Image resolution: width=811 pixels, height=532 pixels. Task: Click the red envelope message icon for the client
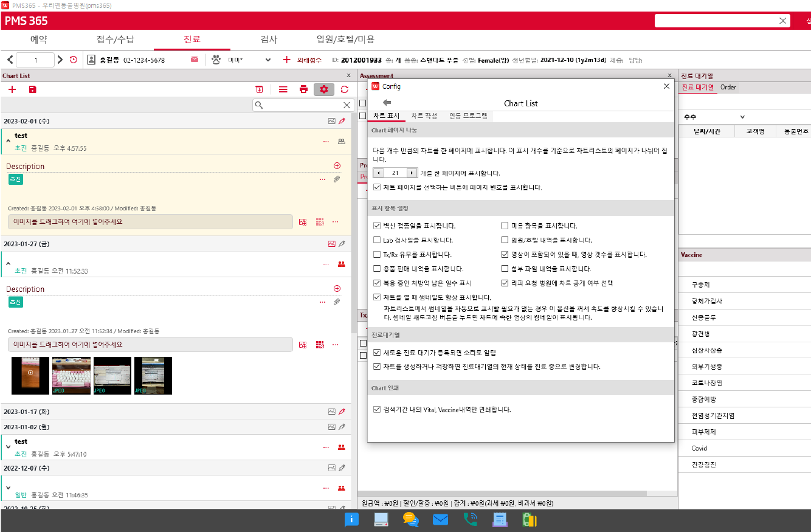pos(195,60)
